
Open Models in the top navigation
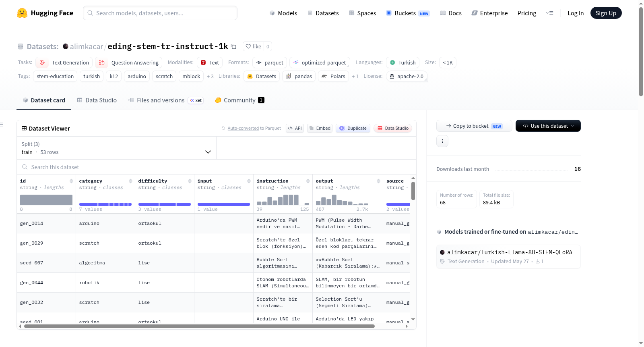pos(283,13)
